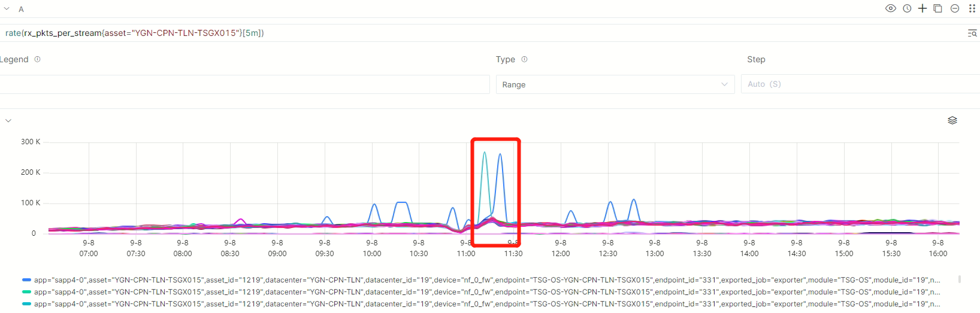The height and width of the screenshot is (313, 980).
Task: Click third teal legend color swatch
Action: pyautogui.click(x=26, y=304)
